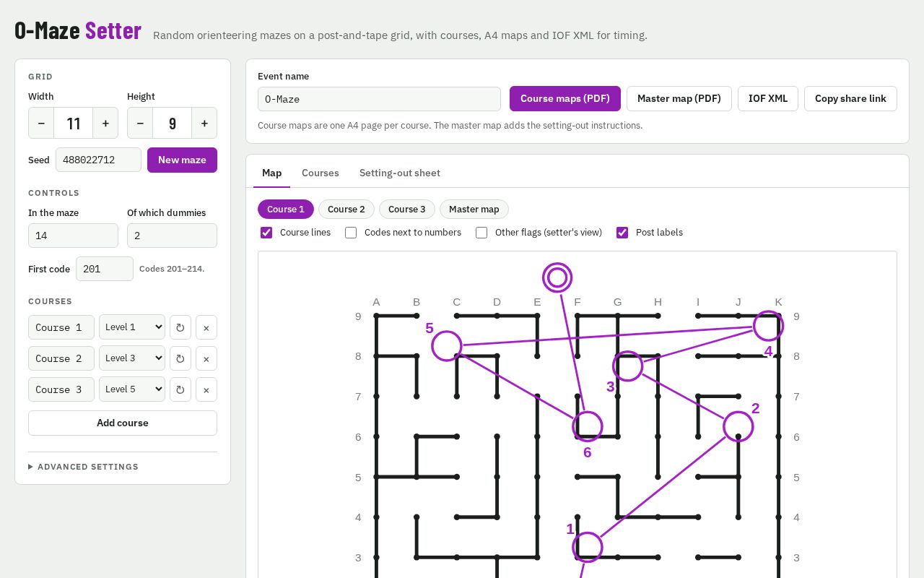Remove Course 1 with its × icon

pos(206,327)
